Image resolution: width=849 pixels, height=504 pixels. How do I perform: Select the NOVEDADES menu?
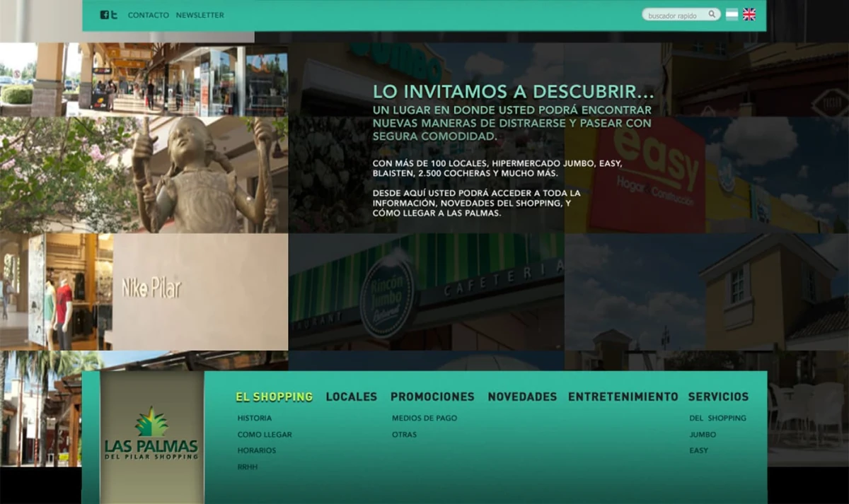coord(522,397)
